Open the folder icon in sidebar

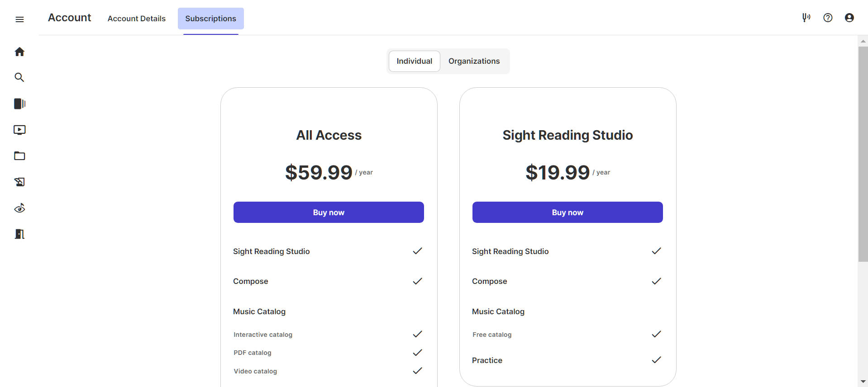pos(19,156)
